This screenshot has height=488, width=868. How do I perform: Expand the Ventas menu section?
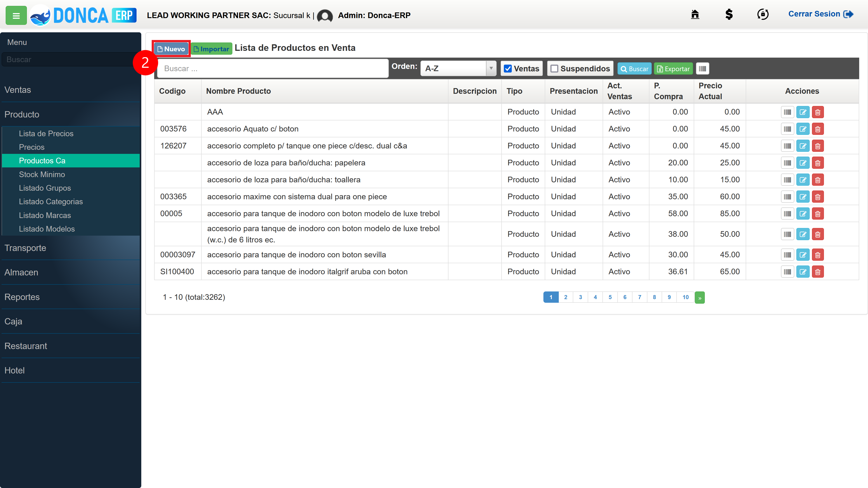click(71, 90)
